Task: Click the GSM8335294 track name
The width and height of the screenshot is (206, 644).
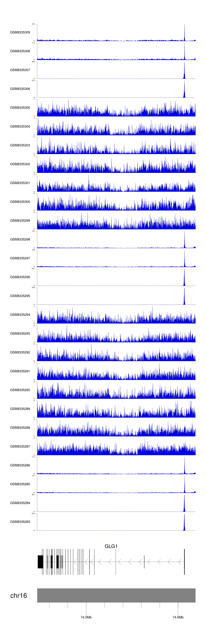Action: tap(20, 315)
